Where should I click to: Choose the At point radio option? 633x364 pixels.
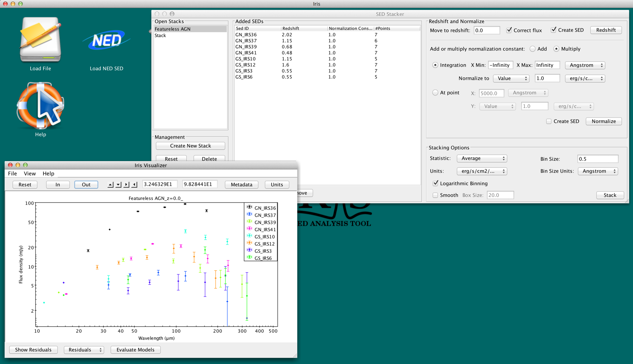click(435, 92)
